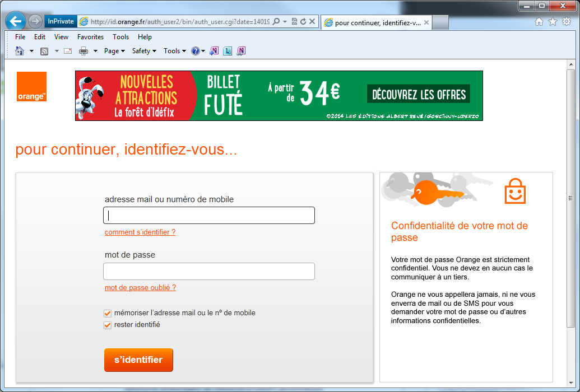Click the search magnifier in address bar
580x392 pixels.
point(276,21)
